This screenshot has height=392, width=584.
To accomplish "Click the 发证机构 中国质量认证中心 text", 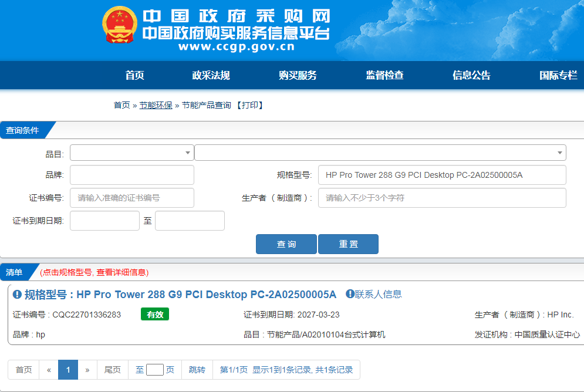I will 527,334.
